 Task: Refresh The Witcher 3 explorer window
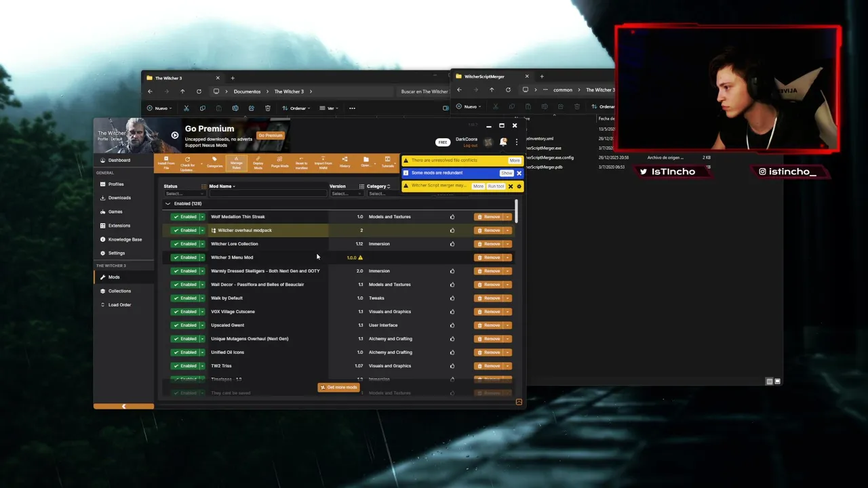click(x=199, y=91)
